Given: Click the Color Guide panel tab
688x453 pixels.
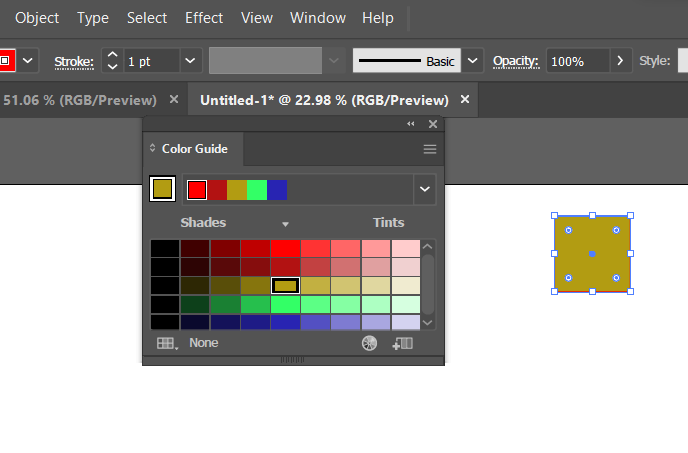Looking at the screenshot, I should coord(194,149).
